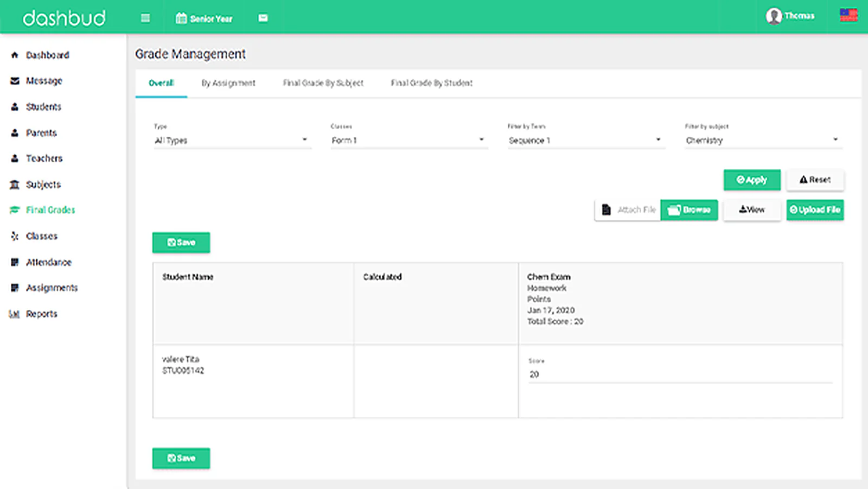Click the Upload File button
The image size is (868, 489).
point(815,210)
